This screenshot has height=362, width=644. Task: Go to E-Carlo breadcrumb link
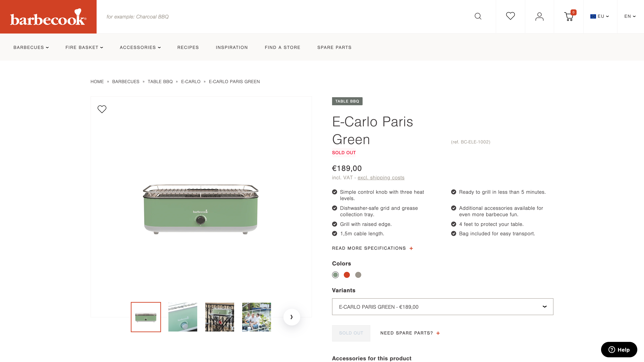pyautogui.click(x=191, y=82)
